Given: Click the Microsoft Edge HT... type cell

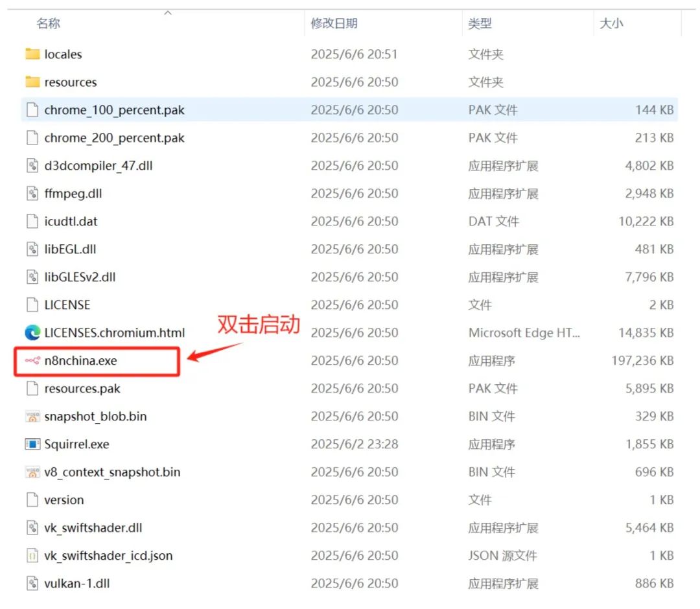Looking at the screenshot, I should coord(524,333).
